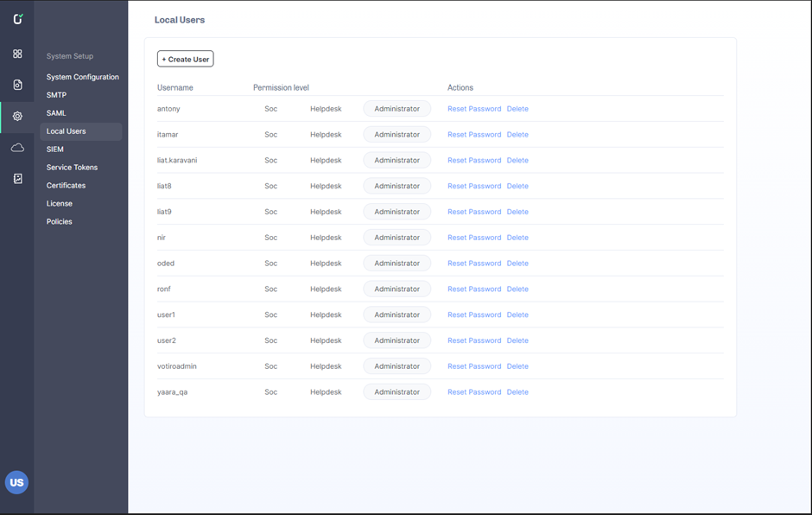Select Helpdesk level for user yaara_qa
Screen dimensions: 812x515
click(326, 392)
